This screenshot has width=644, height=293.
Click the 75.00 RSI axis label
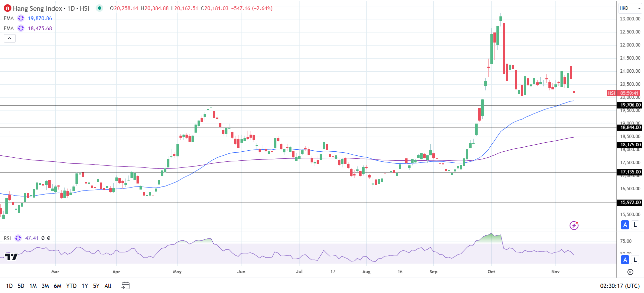coord(626,241)
